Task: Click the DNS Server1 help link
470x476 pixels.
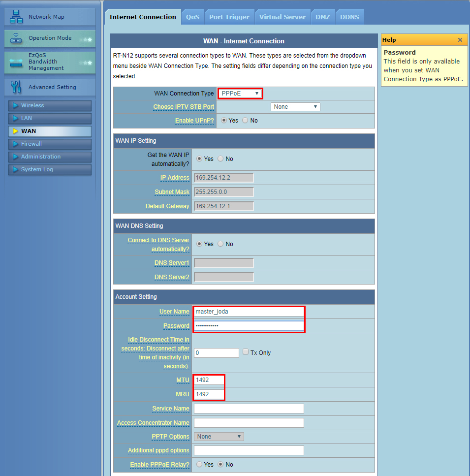Action: point(172,263)
